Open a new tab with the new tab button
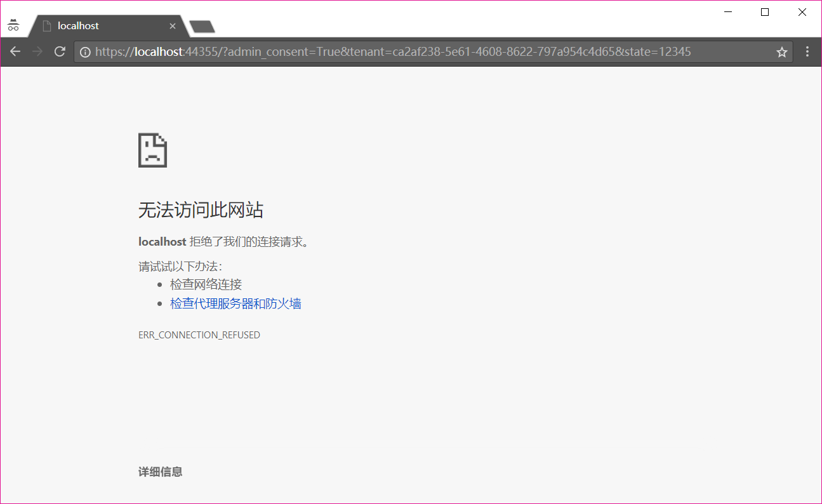This screenshot has width=822, height=504. [x=201, y=27]
